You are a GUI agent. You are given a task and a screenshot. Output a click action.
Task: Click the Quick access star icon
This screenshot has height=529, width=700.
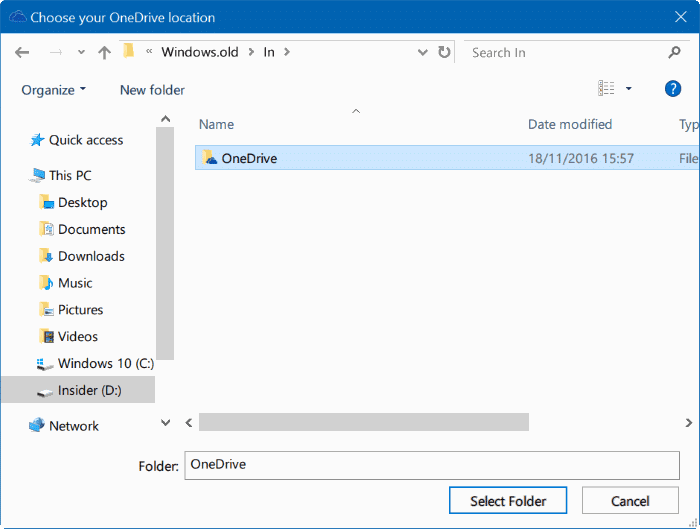37,140
